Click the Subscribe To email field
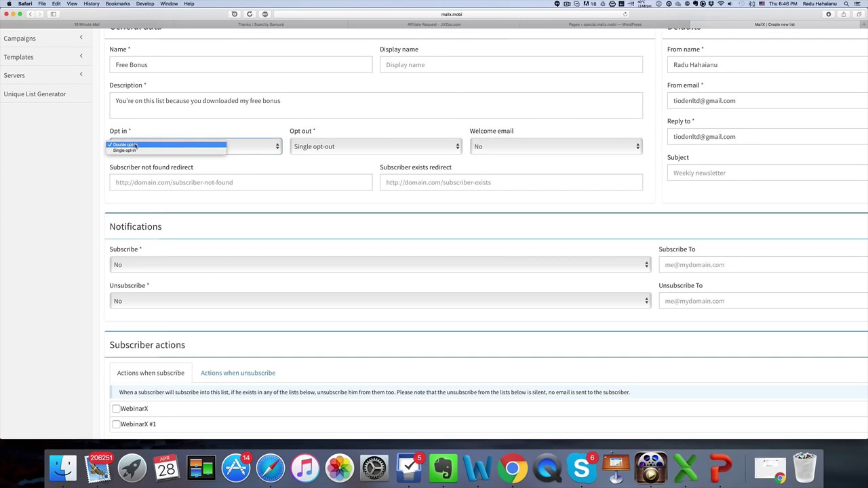This screenshot has width=868, height=488. click(x=764, y=265)
